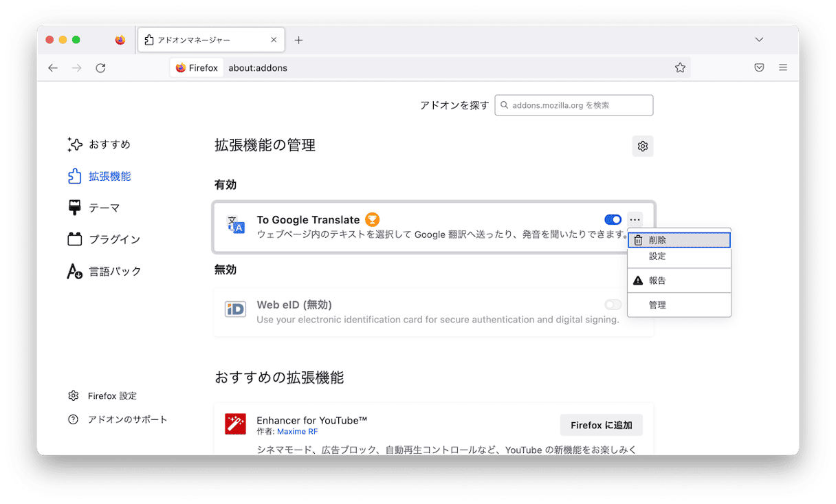Image resolution: width=836 pixels, height=504 pixels.
Task: Click the Web eID extension icon
Action: (236, 309)
